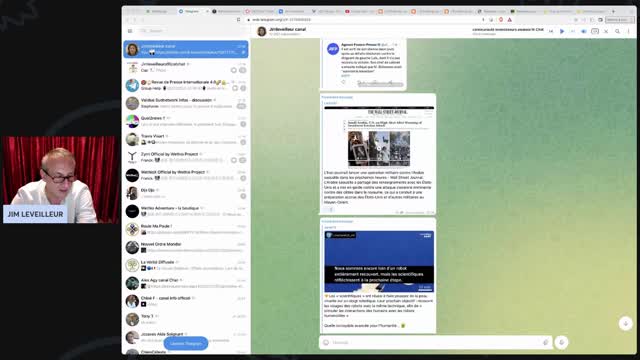The height and width of the screenshot is (360, 640).
Task: Switch to the first browser tab
Action: pos(158,11)
